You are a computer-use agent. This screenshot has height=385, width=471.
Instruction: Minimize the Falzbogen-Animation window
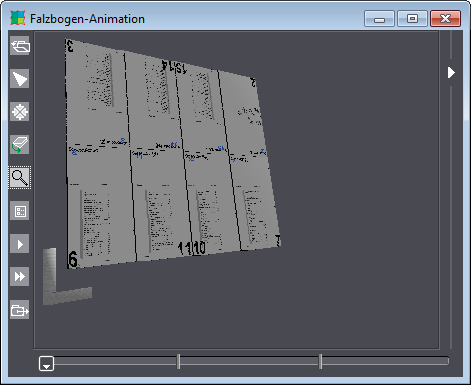pos(379,18)
